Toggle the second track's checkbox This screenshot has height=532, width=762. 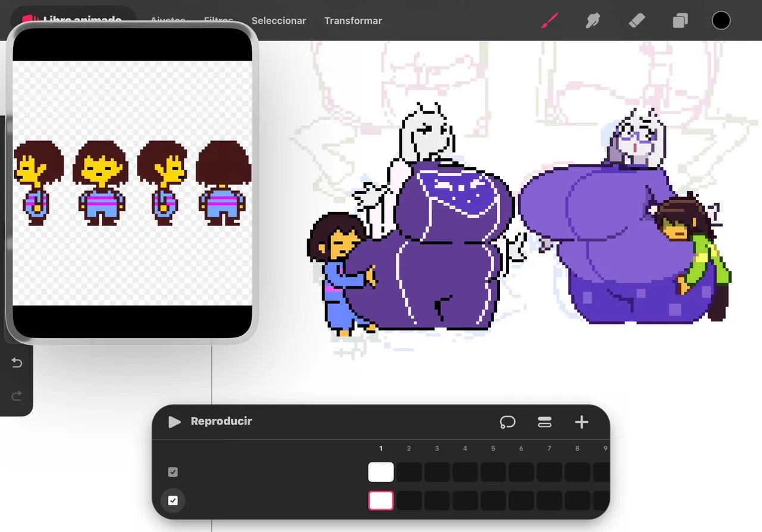click(173, 500)
